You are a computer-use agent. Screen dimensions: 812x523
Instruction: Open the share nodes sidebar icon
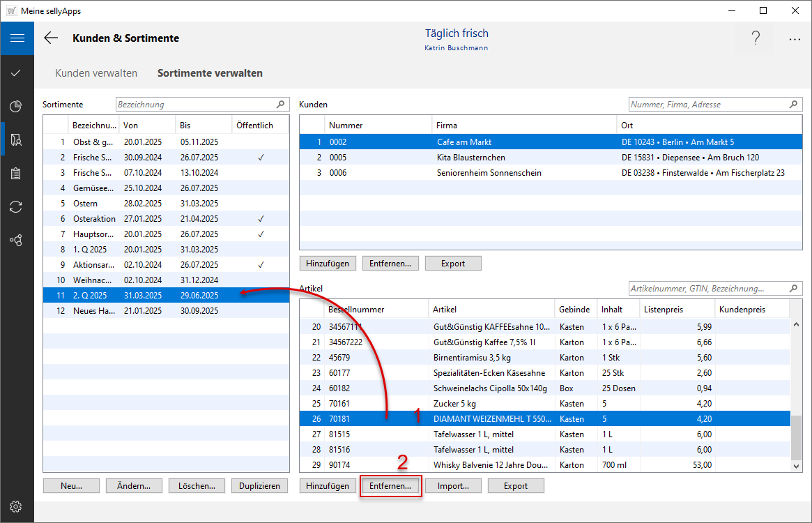(x=17, y=240)
